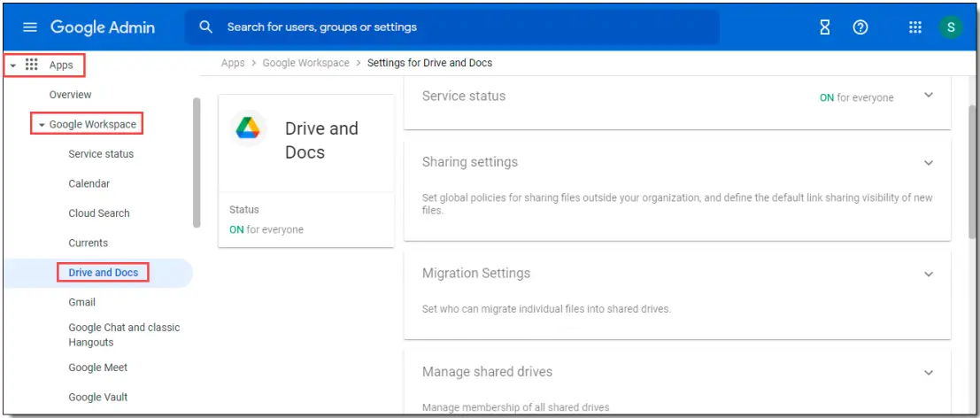This screenshot has height=418, width=980.
Task: Expand the Service status panel chevron
Action: click(x=928, y=96)
